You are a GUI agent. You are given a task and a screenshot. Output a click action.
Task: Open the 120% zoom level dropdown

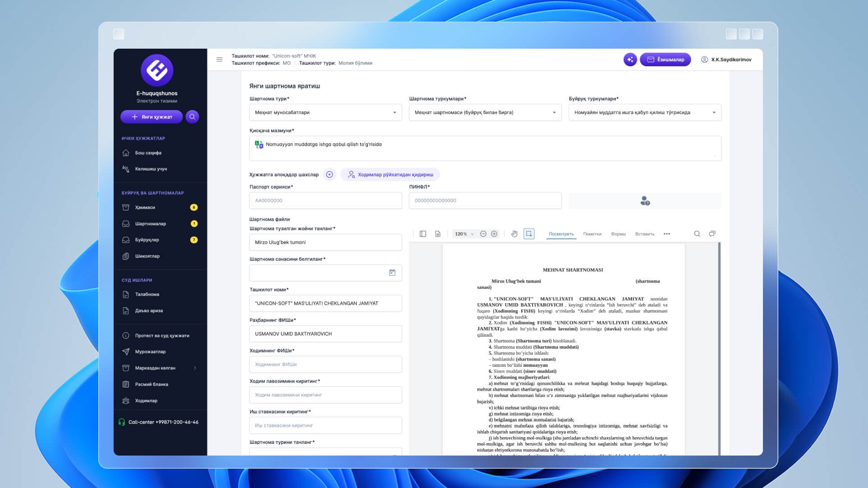click(x=464, y=234)
